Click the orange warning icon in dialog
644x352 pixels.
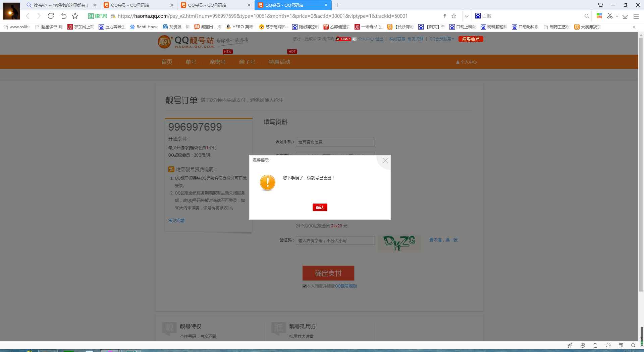(268, 182)
